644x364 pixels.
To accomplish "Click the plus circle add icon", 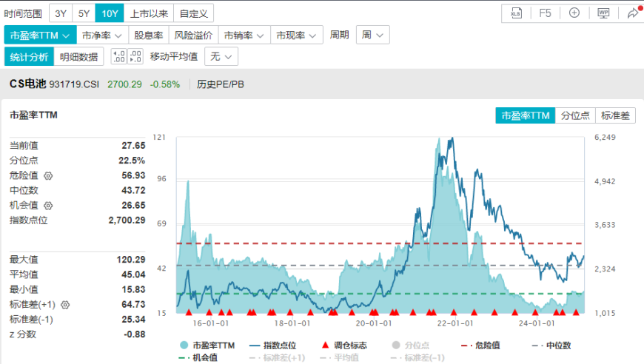I will pyautogui.click(x=574, y=13).
